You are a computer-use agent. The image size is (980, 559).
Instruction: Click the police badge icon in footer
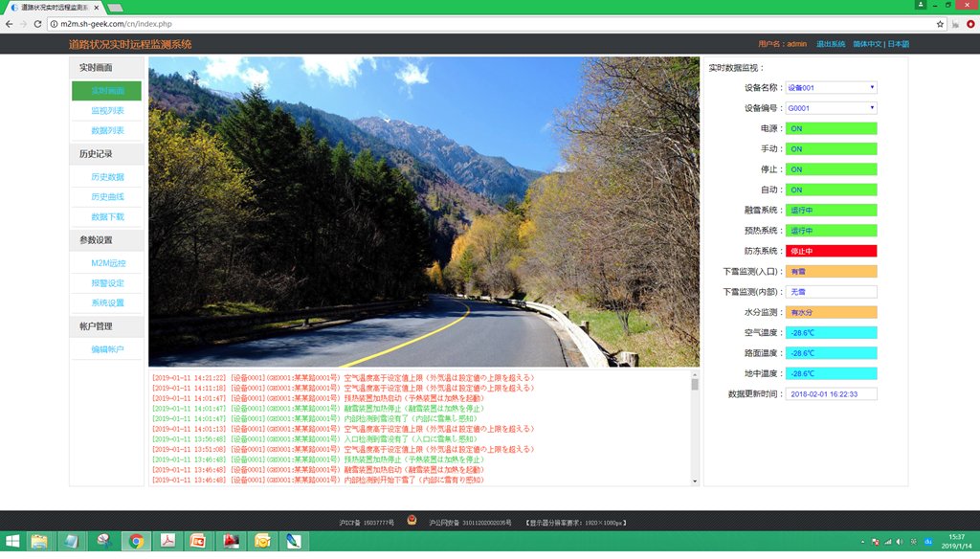point(412,522)
